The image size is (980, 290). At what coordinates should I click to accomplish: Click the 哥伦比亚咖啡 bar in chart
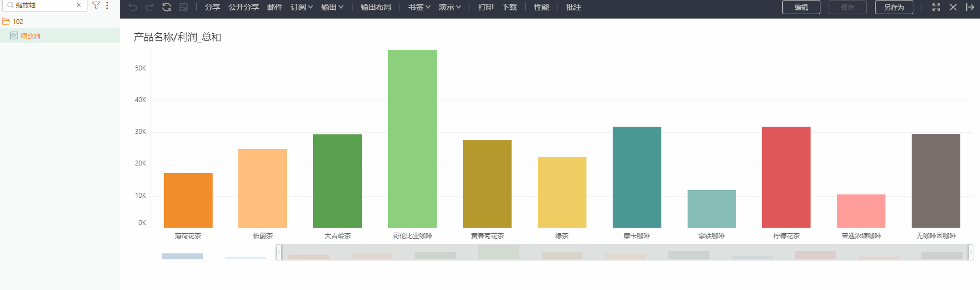pos(412,139)
